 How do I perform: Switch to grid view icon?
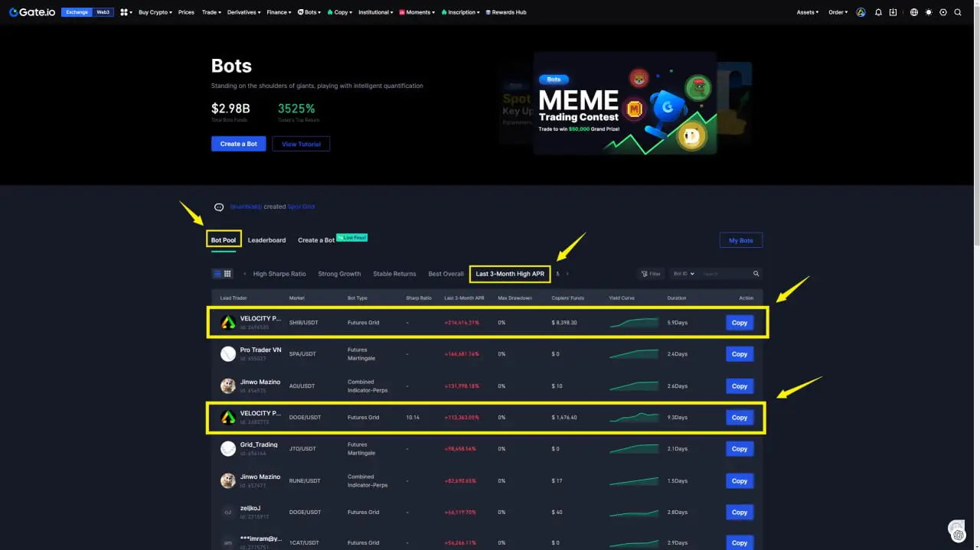coord(227,273)
